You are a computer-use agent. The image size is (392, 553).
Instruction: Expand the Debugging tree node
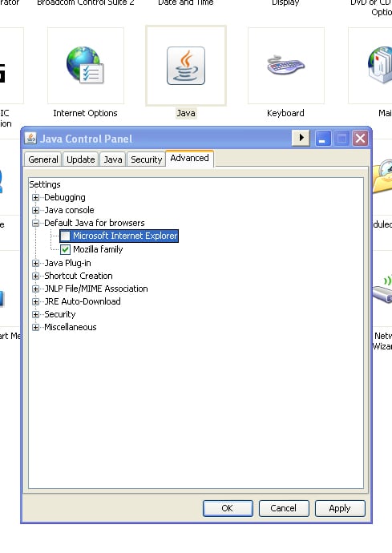tap(35, 197)
